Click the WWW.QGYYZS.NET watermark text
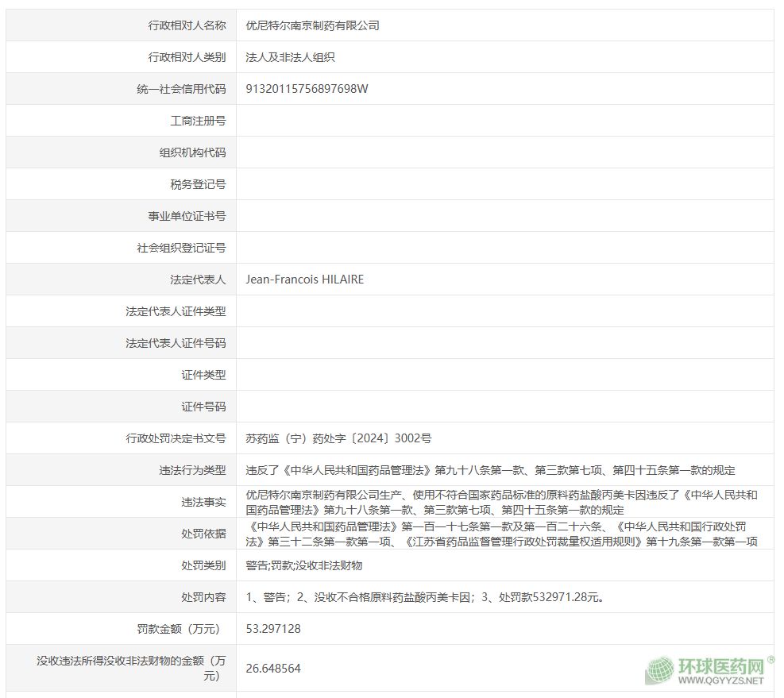The image size is (784, 698). coord(721,681)
